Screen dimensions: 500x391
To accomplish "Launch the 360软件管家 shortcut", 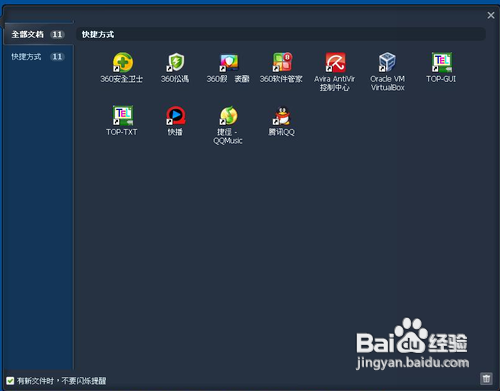I will click(x=282, y=62).
